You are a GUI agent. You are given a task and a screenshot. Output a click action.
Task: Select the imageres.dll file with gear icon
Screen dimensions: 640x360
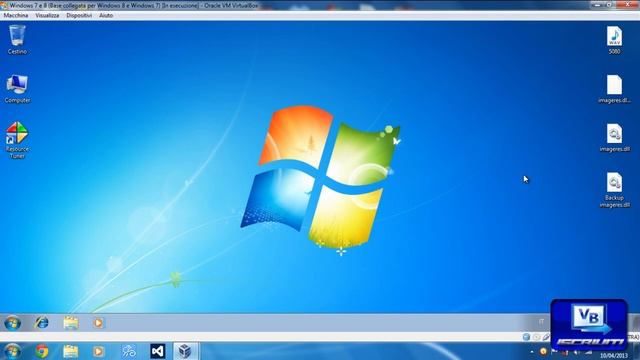pyautogui.click(x=614, y=138)
